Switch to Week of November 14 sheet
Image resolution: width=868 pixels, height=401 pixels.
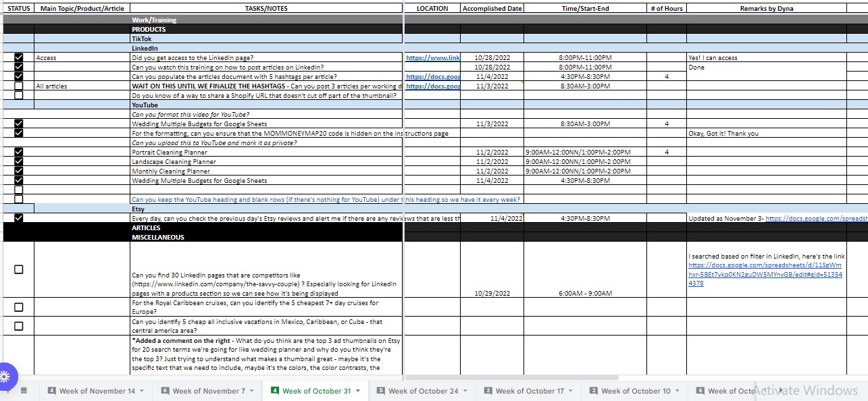[x=97, y=391]
